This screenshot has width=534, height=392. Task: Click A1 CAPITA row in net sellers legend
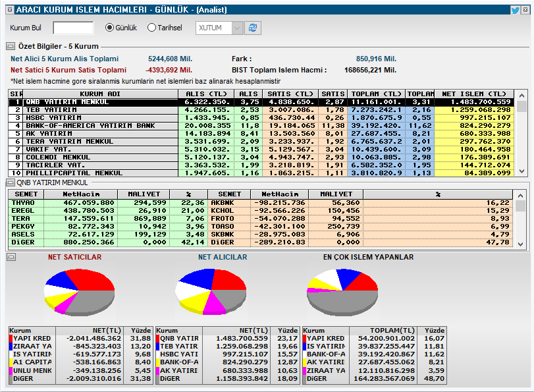point(80,362)
